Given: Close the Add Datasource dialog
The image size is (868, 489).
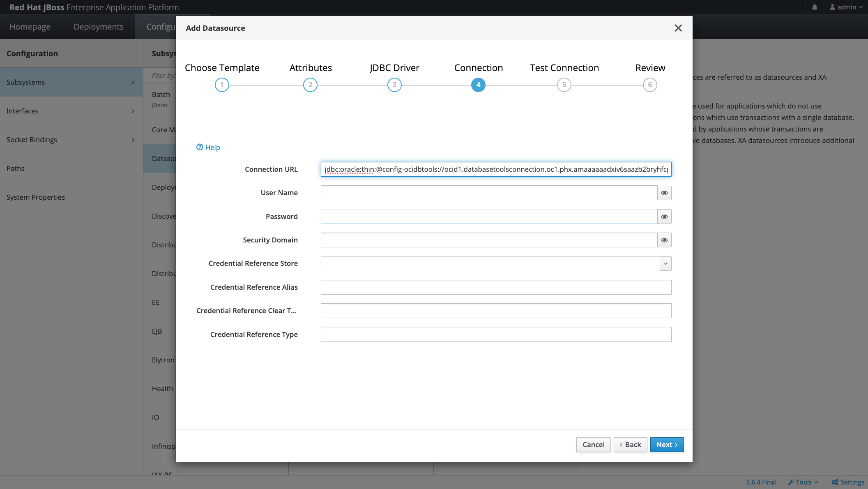Looking at the screenshot, I should click(678, 28).
